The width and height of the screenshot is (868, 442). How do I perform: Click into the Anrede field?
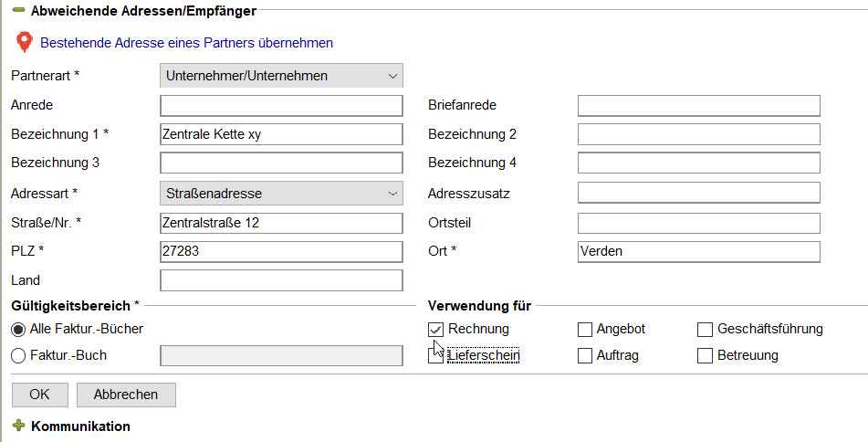click(x=281, y=105)
